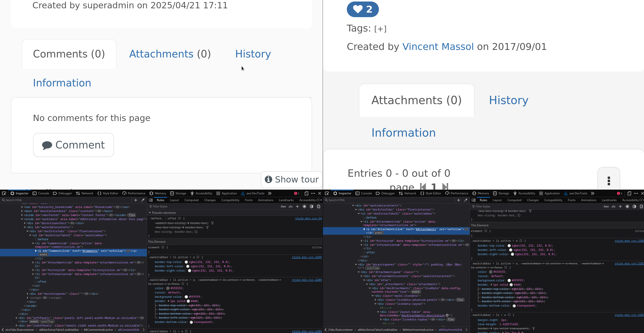
Task: Click eyedropper icon in left Inspector search bar
Action: [x=143, y=200]
